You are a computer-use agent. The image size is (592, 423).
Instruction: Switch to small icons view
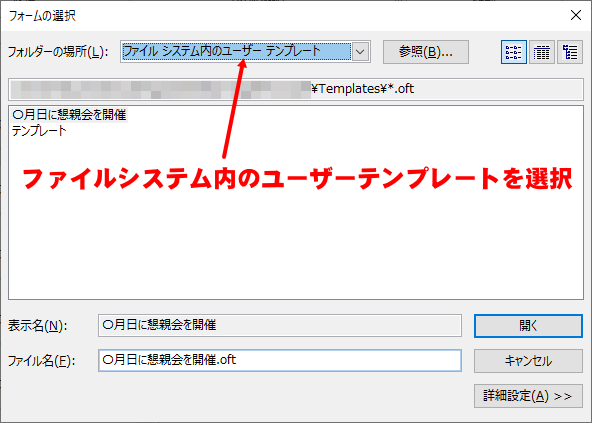pyautogui.click(x=514, y=52)
